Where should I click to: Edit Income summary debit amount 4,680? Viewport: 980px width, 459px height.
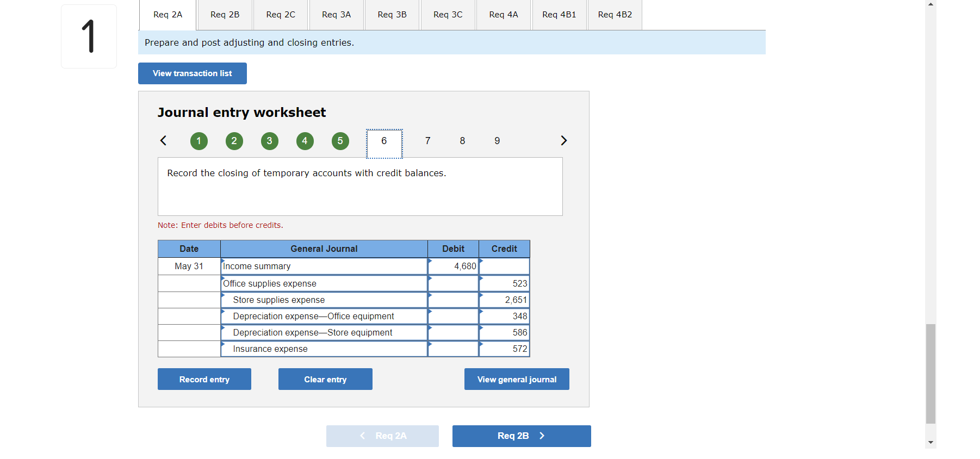click(x=454, y=266)
